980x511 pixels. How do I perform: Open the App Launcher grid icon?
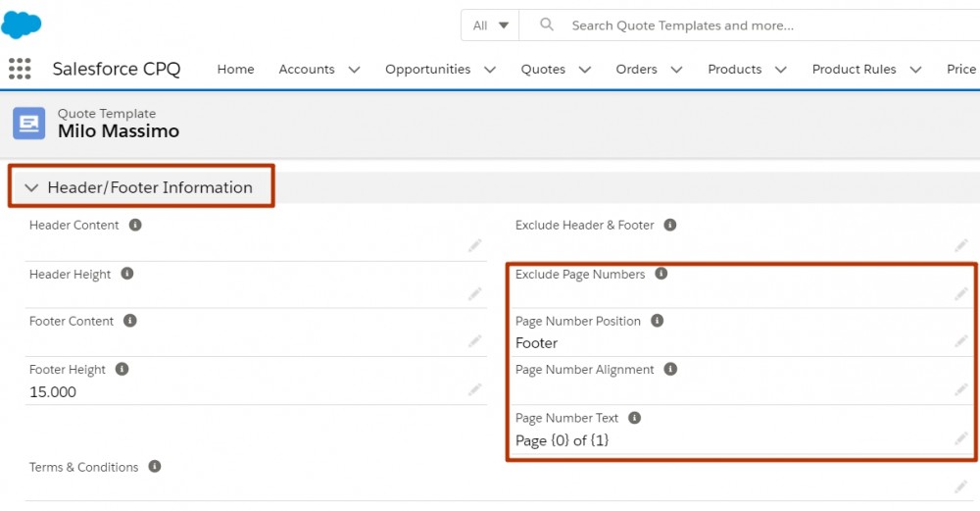click(20, 69)
